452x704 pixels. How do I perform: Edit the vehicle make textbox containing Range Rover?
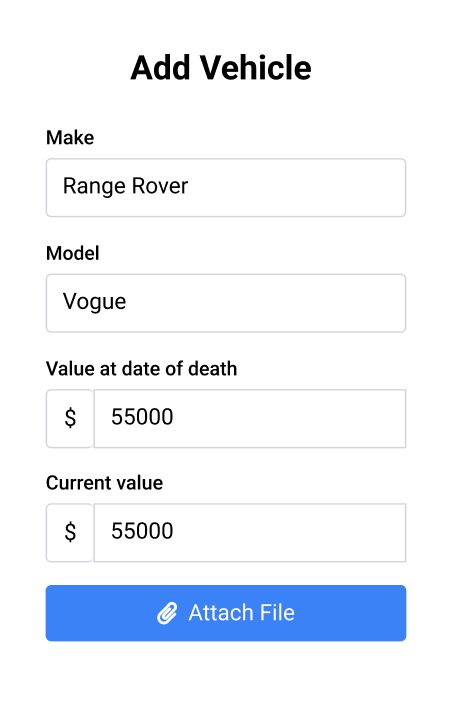226,188
